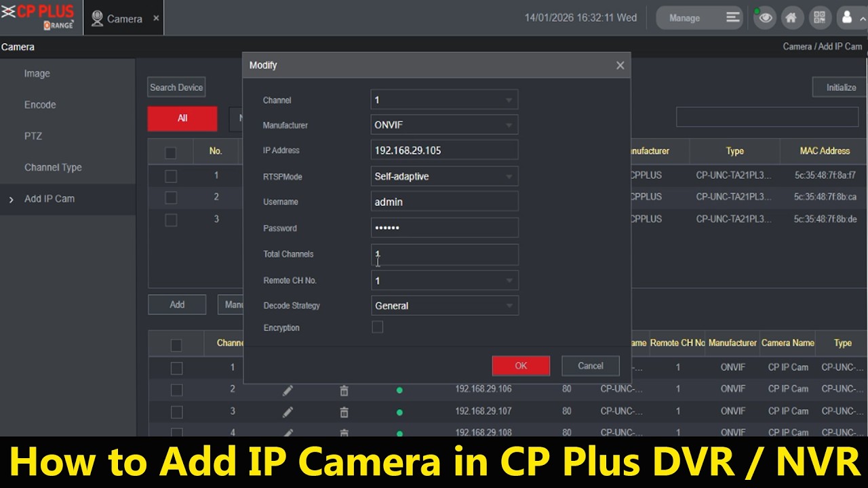Click the green status dot for 192.168.29.107
This screenshot has width=868, height=488.
(399, 412)
